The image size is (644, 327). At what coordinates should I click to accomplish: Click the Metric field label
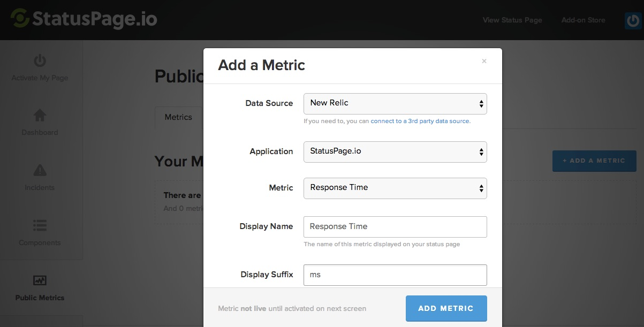281,188
